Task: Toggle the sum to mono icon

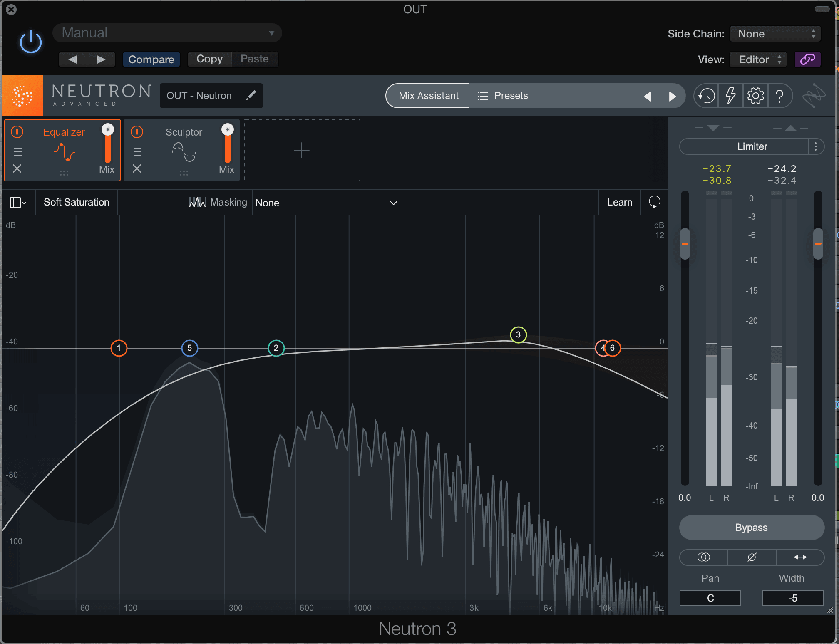Action: coord(703,557)
